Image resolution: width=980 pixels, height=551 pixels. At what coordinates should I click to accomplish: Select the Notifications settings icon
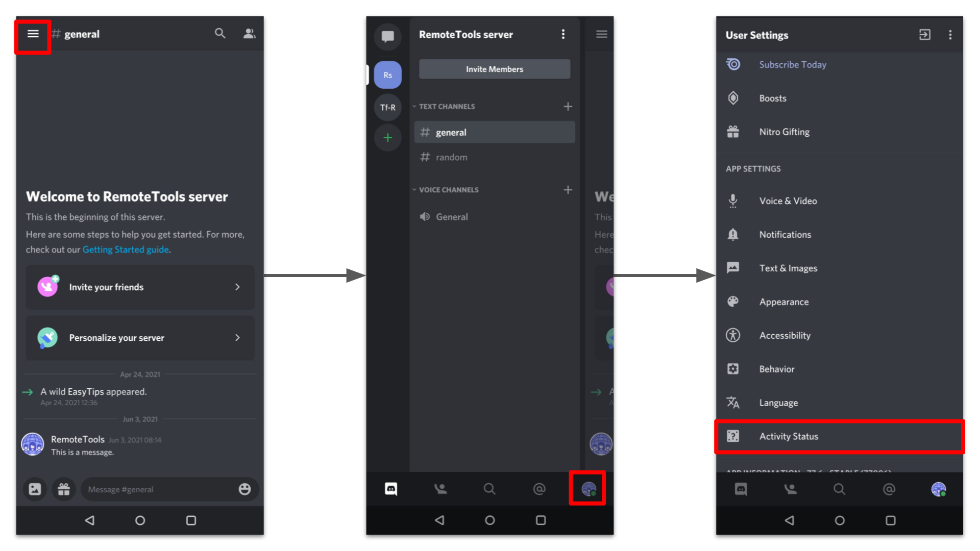coord(733,234)
